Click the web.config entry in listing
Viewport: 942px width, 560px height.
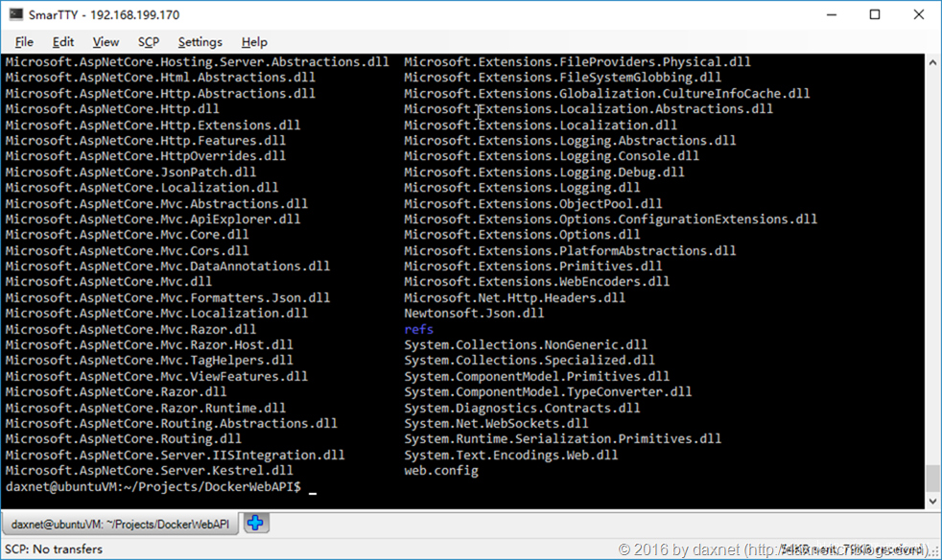click(x=441, y=471)
